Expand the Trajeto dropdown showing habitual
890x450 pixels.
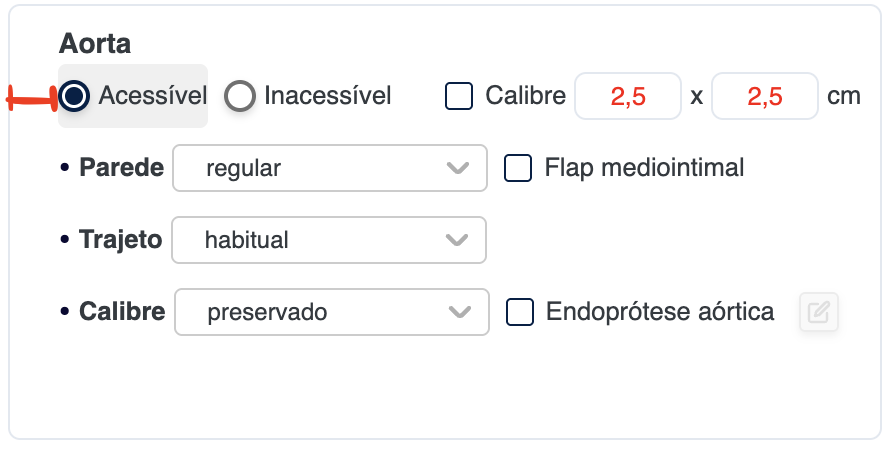pyautogui.click(x=328, y=240)
